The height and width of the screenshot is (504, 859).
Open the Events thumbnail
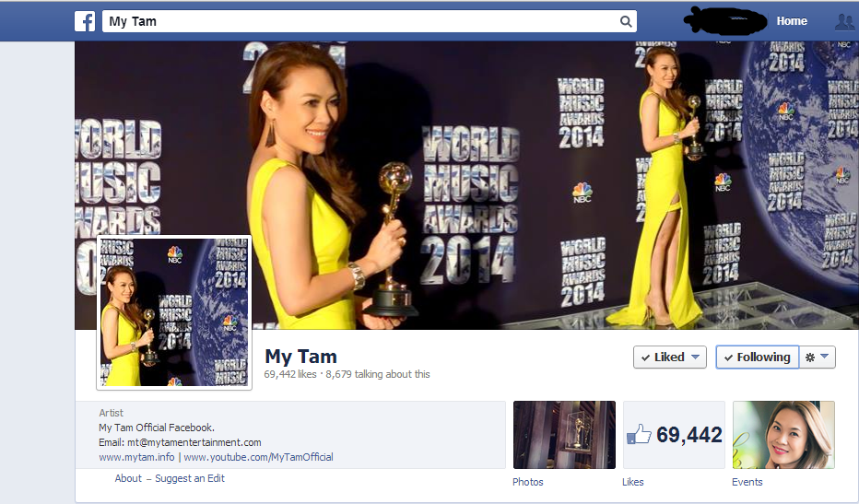[x=783, y=435]
